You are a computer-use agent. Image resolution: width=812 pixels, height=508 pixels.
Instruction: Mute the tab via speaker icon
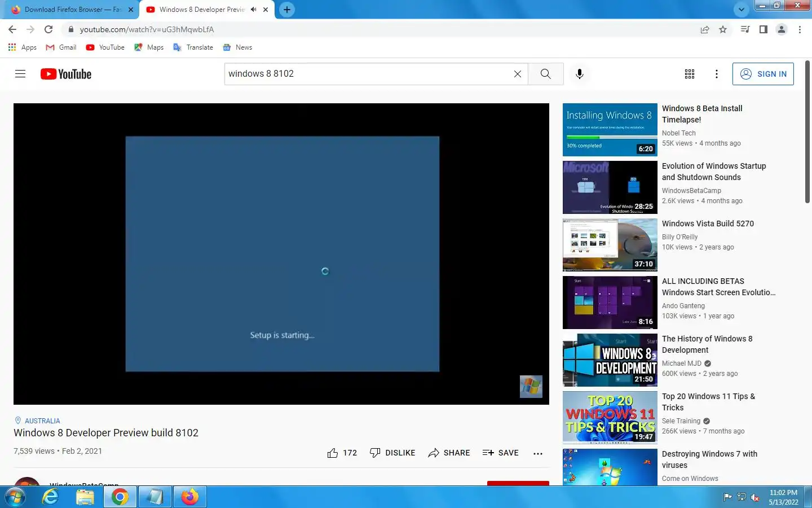[x=254, y=10]
